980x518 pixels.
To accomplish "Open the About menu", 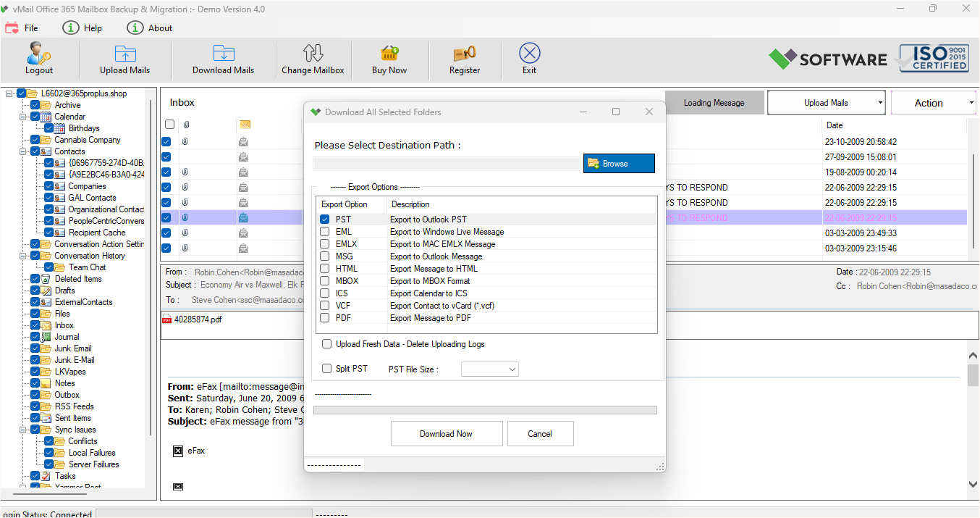I will 160,28.
